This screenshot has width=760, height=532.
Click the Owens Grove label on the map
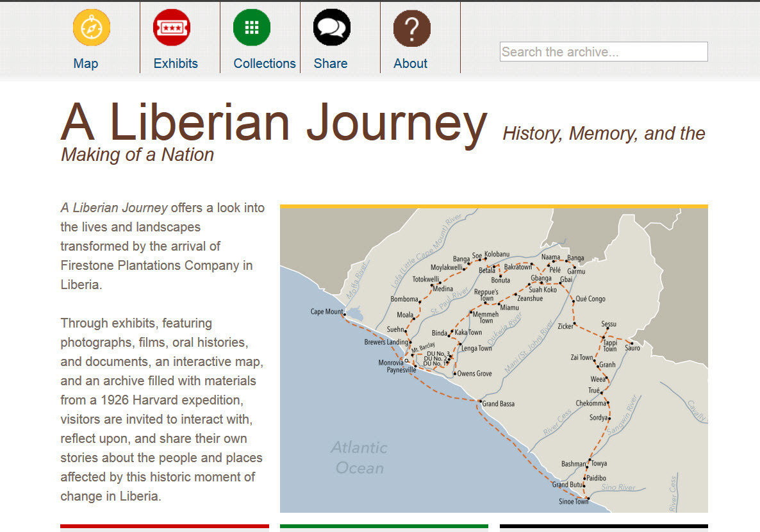pos(474,374)
